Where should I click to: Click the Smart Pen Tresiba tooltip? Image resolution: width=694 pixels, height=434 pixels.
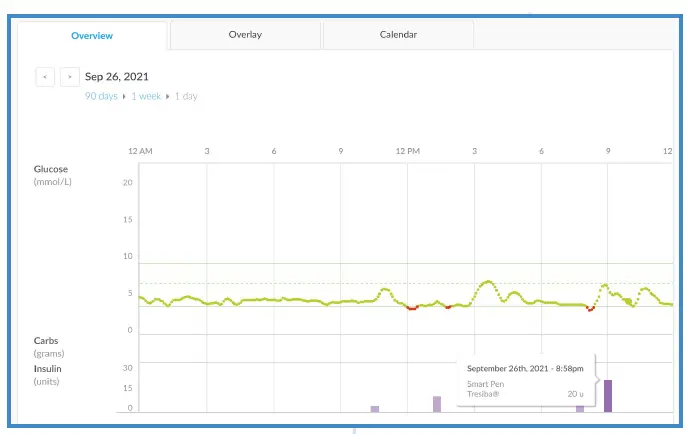tap(525, 379)
